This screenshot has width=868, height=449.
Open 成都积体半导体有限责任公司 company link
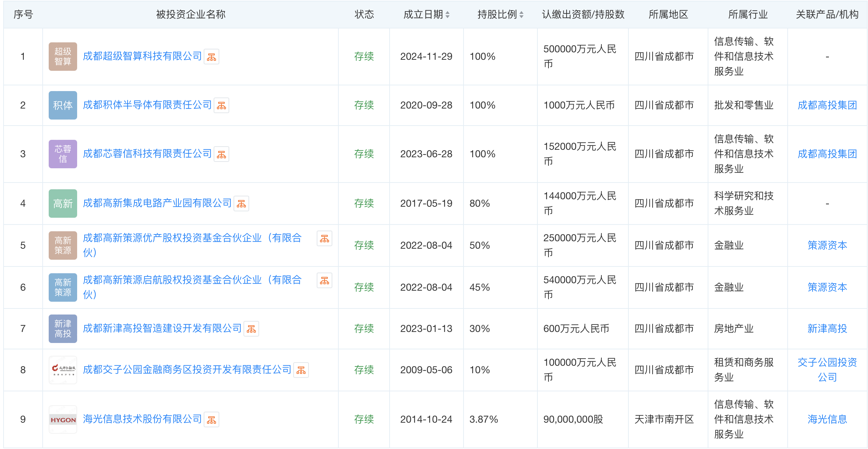(x=147, y=105)
